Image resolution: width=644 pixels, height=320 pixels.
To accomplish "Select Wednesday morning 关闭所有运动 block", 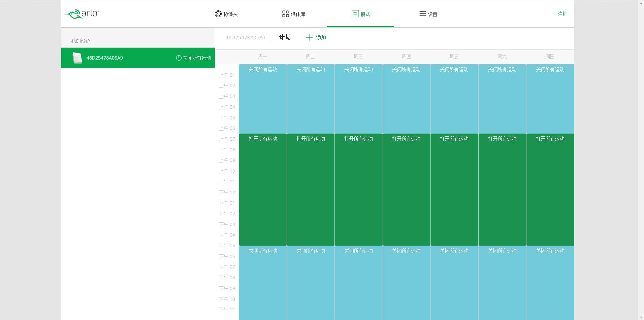I will 358,99.
